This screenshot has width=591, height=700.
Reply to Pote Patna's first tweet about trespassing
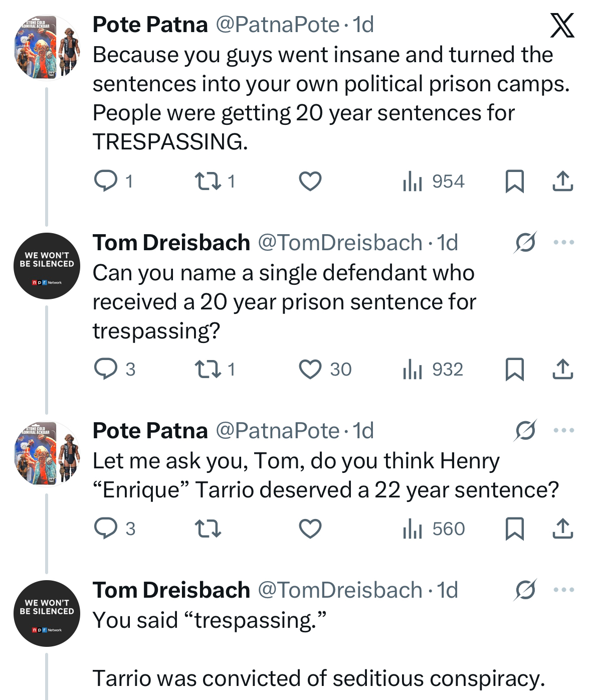pos(106,181)
